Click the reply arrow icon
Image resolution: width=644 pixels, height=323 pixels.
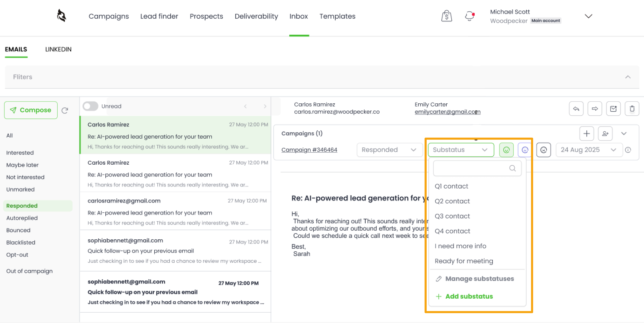(x=576, y=109)
